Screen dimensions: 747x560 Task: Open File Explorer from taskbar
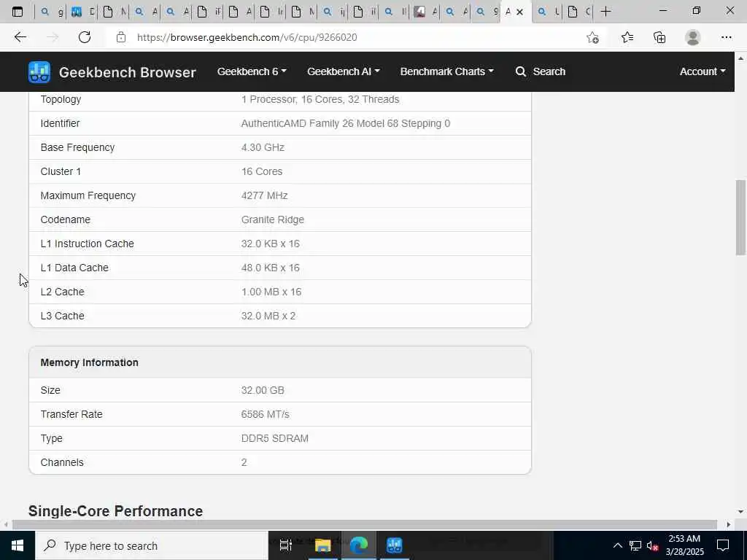[x=322, y=545]
